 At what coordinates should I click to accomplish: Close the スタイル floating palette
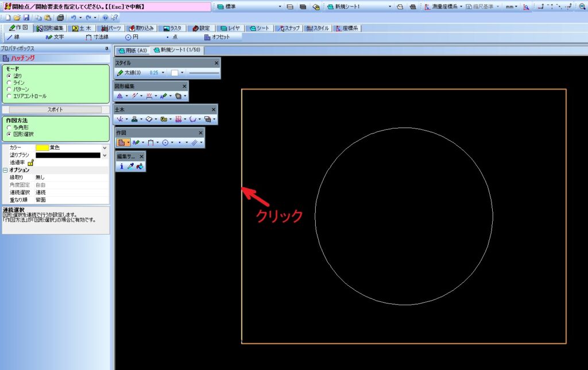pyautogui.click(x=216, y=63)
